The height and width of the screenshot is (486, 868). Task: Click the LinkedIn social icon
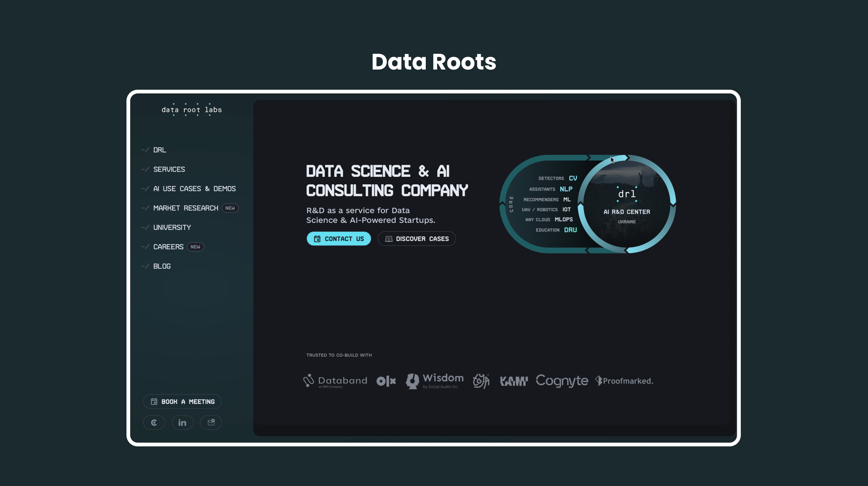point(183,422)
